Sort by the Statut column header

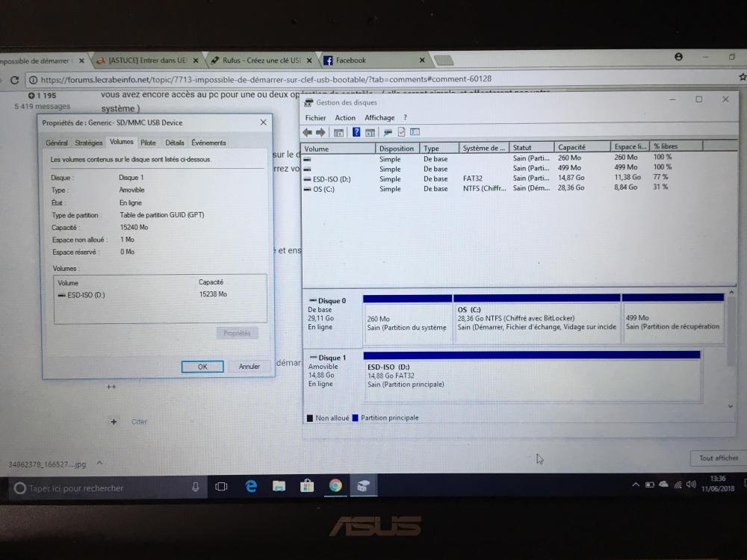pyautogui.click(x=532, y=148)
